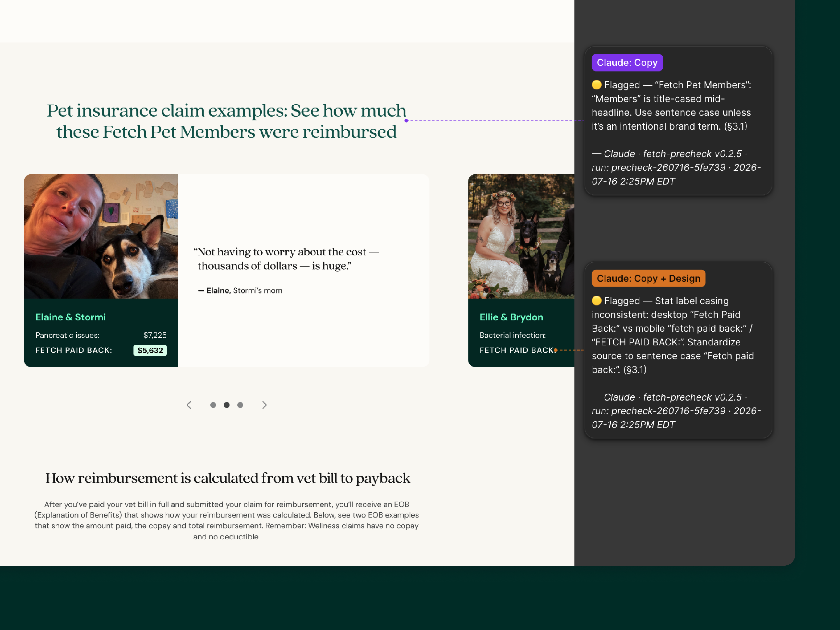Click the yellow flag dot in Copy + Design comment
This screenshot has height=630, width=840.
(x=597, y=301)
